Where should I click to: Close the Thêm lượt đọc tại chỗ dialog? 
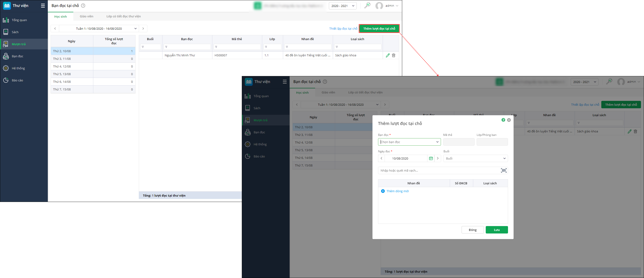pyautogui.click(x=509, y=120)
